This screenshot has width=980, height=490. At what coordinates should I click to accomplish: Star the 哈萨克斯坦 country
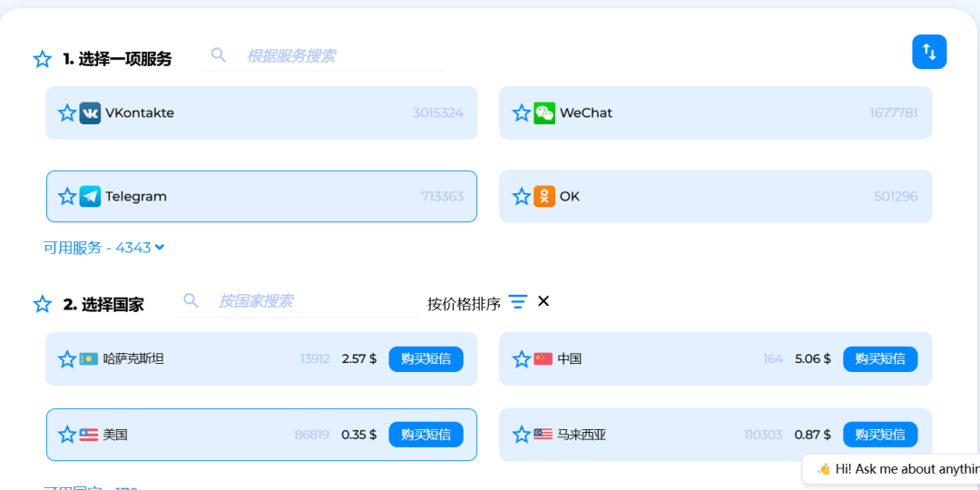tap(67, 359)
